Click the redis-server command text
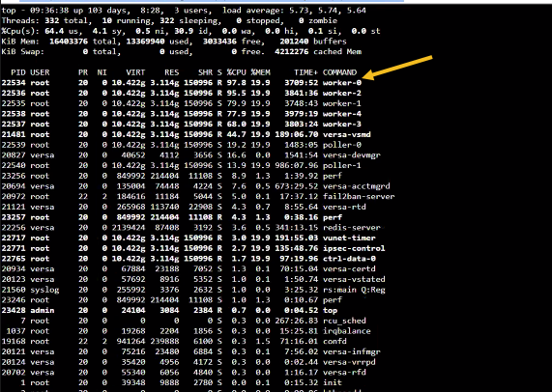 pos(352,228)
